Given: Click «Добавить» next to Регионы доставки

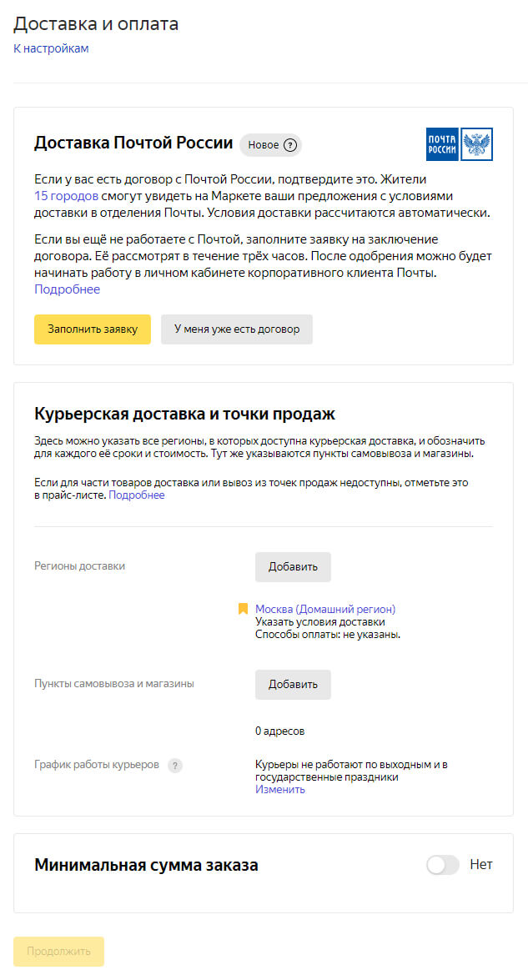Looking at the screenshot, I should (x=291, y=566).
